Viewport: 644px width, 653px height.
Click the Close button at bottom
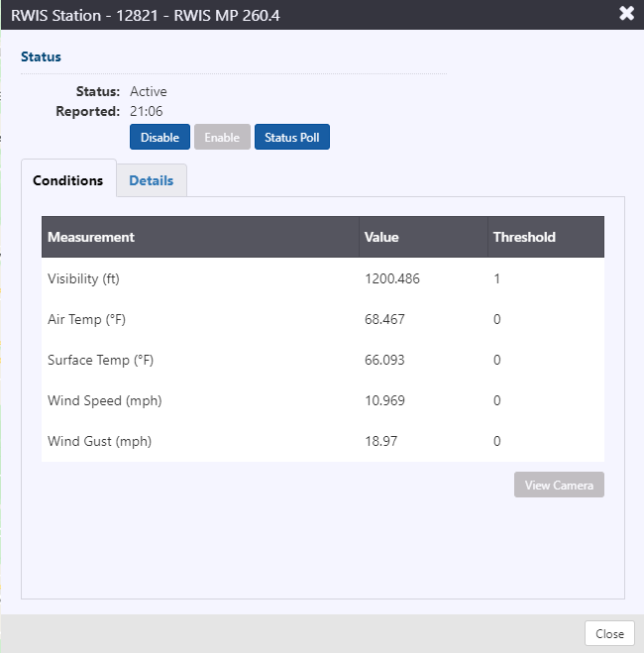coord(610,633)
